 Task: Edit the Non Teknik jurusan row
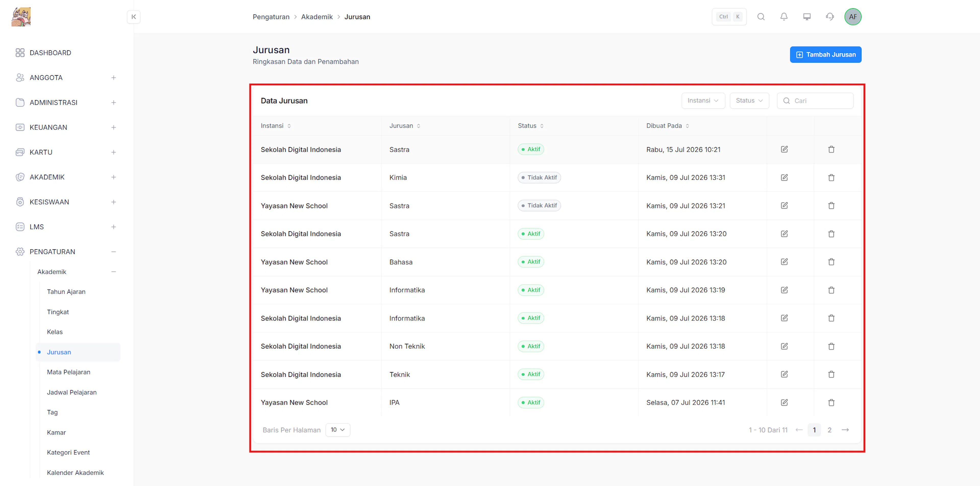pyautogui.click(x=784, y=346)
